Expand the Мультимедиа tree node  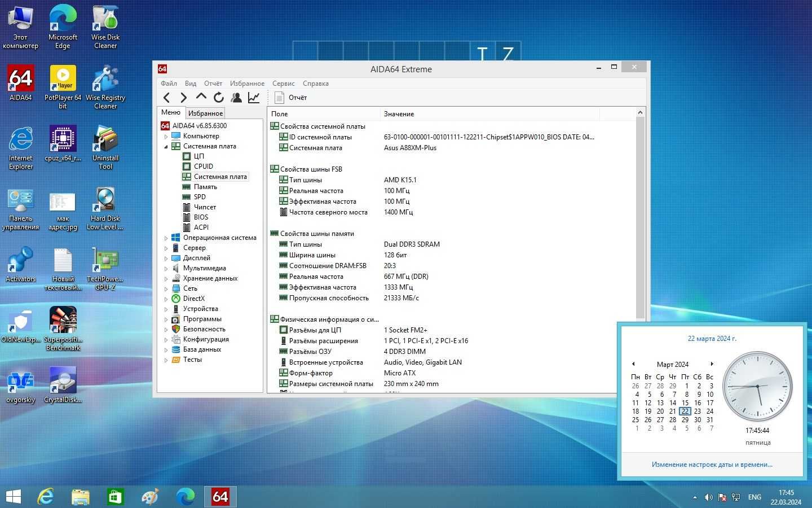tap(166, 269)
